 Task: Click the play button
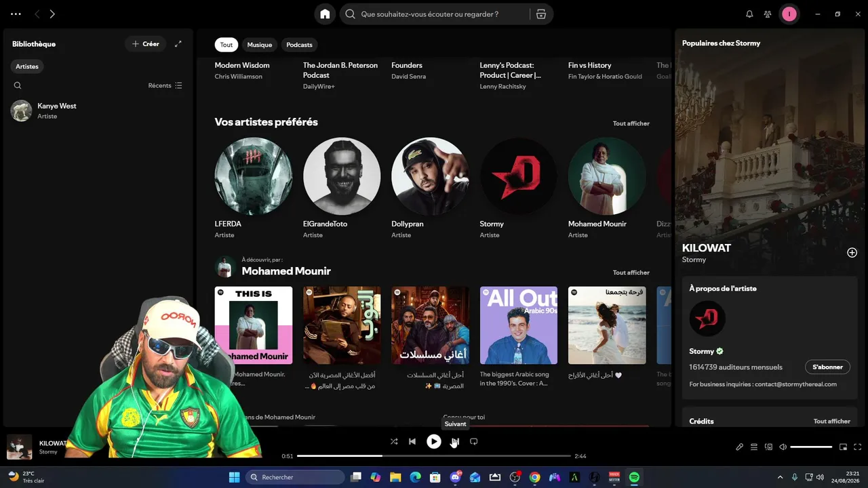[434, 441]
